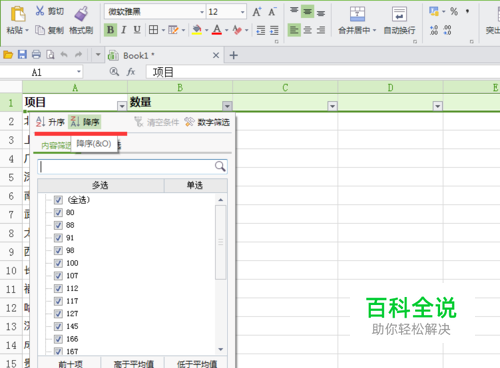Image resolution: width=500 pixels, height=368 pixels.
Task: Uncheck the 88 value checkbox
Action: pos(58,225)
